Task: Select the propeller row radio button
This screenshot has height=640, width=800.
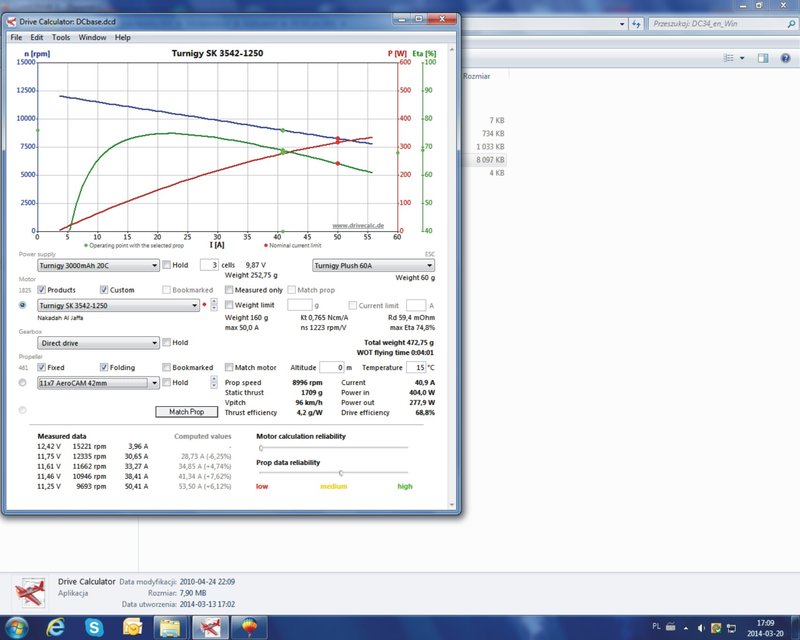Action: click(22, 383)
